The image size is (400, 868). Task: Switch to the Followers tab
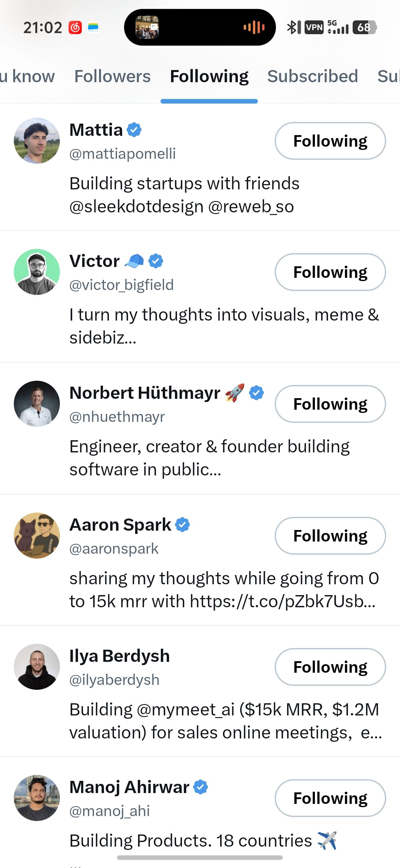(112, 76)
